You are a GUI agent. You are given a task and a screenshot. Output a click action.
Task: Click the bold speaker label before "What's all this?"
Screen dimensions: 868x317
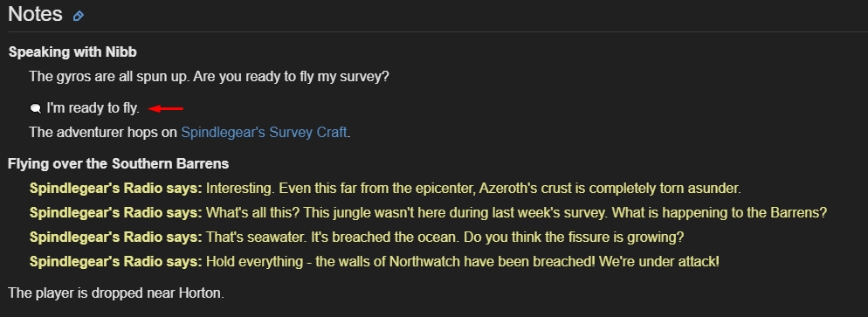[x=116, y=212]
